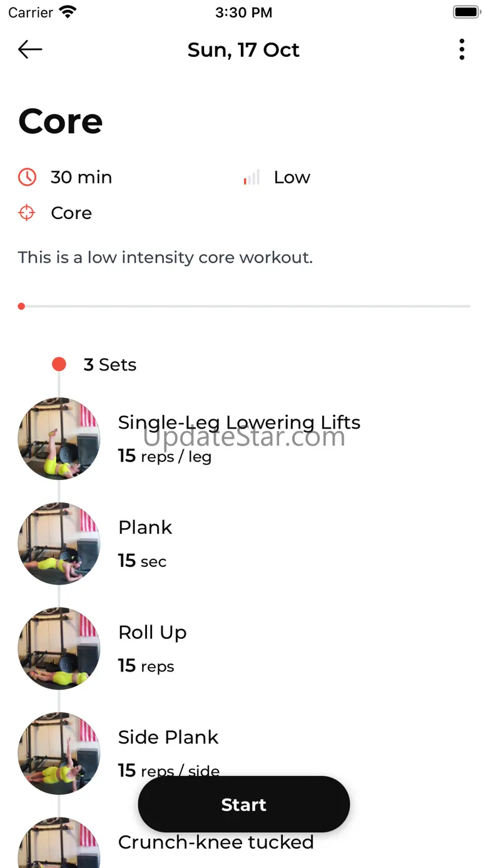Viewport: 488px width, 868px height.
Task: Open the Plank exercise thumbnail
Action: 59,543
